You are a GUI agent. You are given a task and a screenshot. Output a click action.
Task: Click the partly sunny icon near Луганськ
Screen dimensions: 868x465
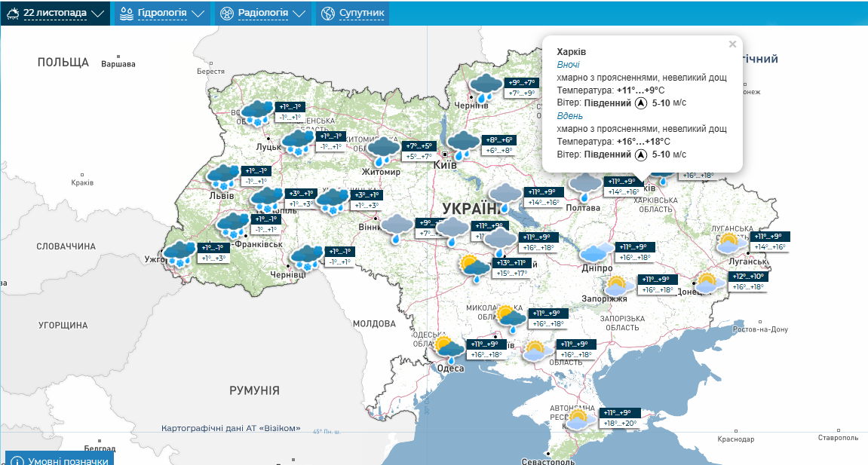click(729, 243)
